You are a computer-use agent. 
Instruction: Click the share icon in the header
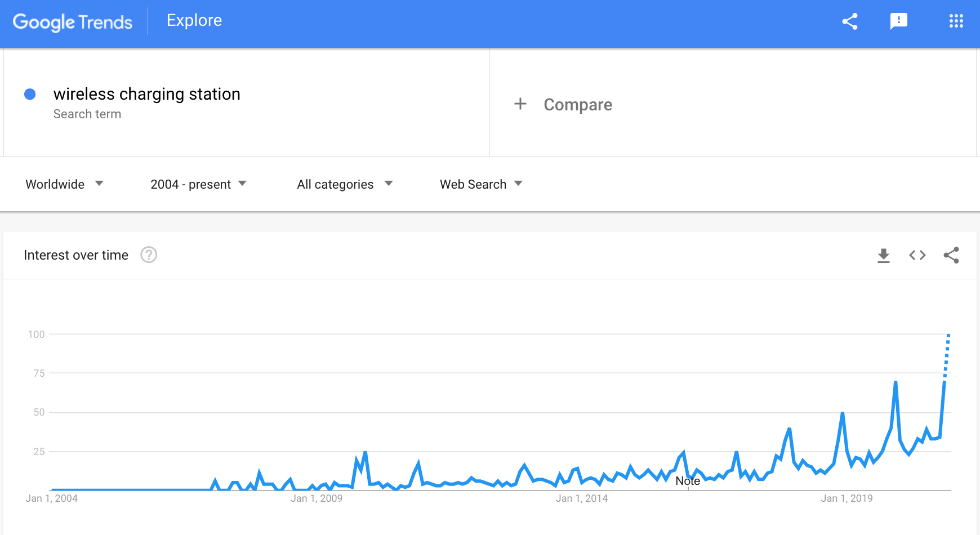click(850, 21)
